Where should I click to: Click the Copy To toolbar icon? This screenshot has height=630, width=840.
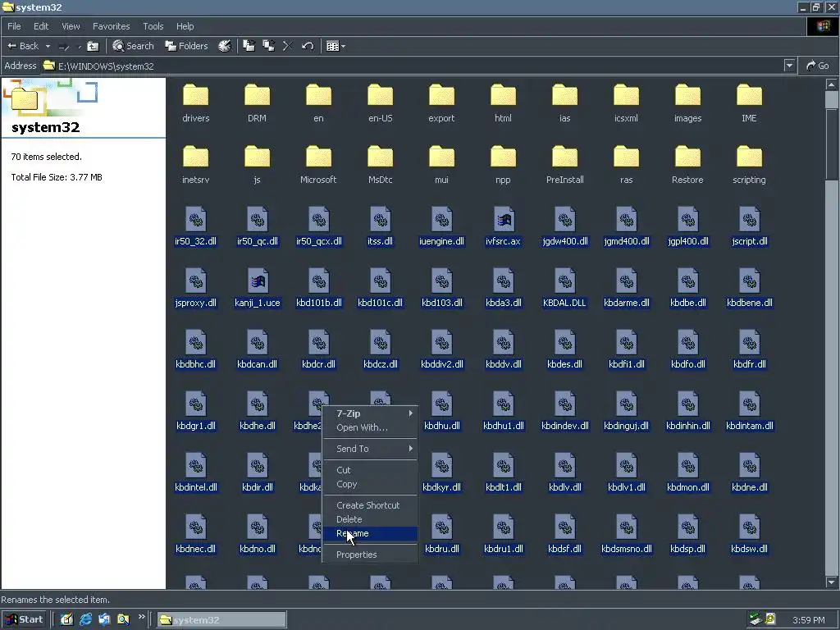click(268, 46)
